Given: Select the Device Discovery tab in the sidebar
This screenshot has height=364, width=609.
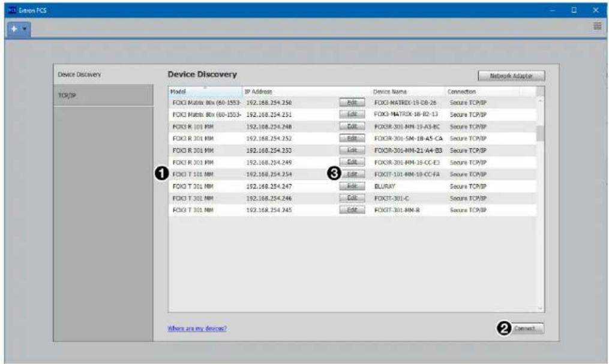Looking at the screenshot, I should point(103,74).
